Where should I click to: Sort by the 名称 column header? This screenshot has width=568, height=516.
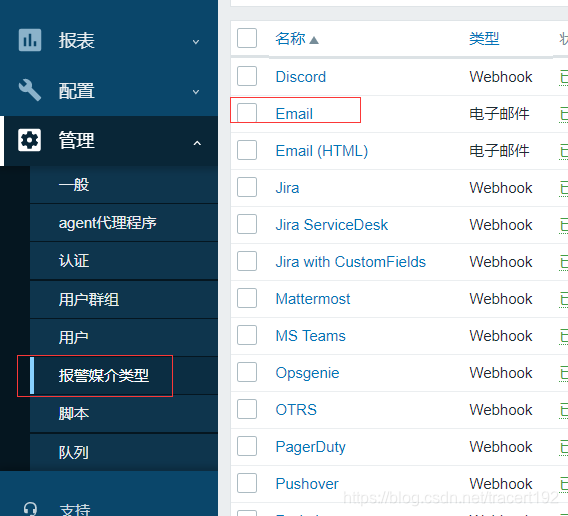click(x=290, y=39)
